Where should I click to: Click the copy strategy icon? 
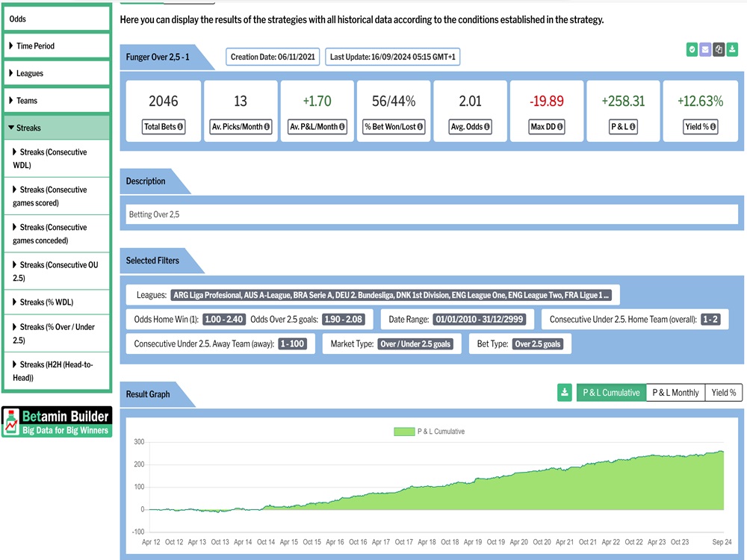[719, 49]
